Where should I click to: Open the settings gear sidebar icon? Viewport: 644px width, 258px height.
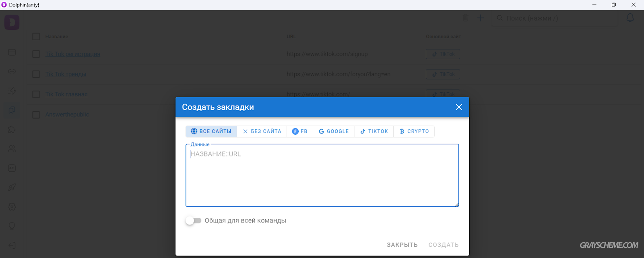coord(12,206)
